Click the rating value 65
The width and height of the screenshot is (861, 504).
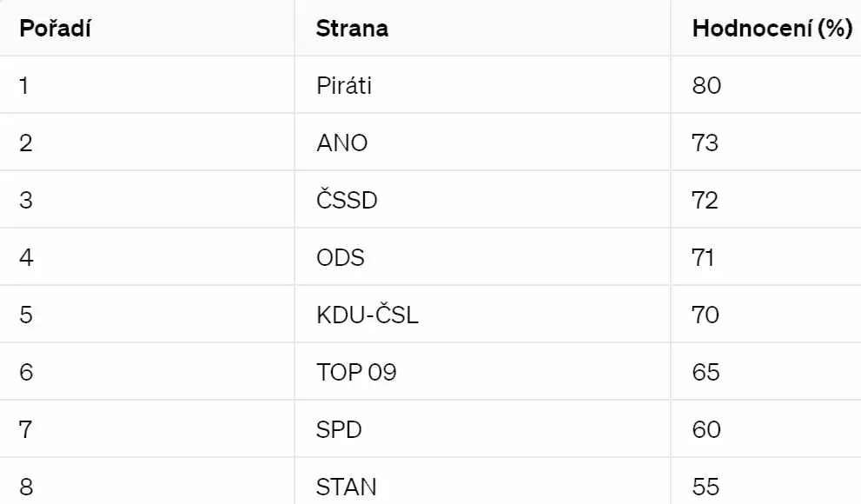(705, 372)
